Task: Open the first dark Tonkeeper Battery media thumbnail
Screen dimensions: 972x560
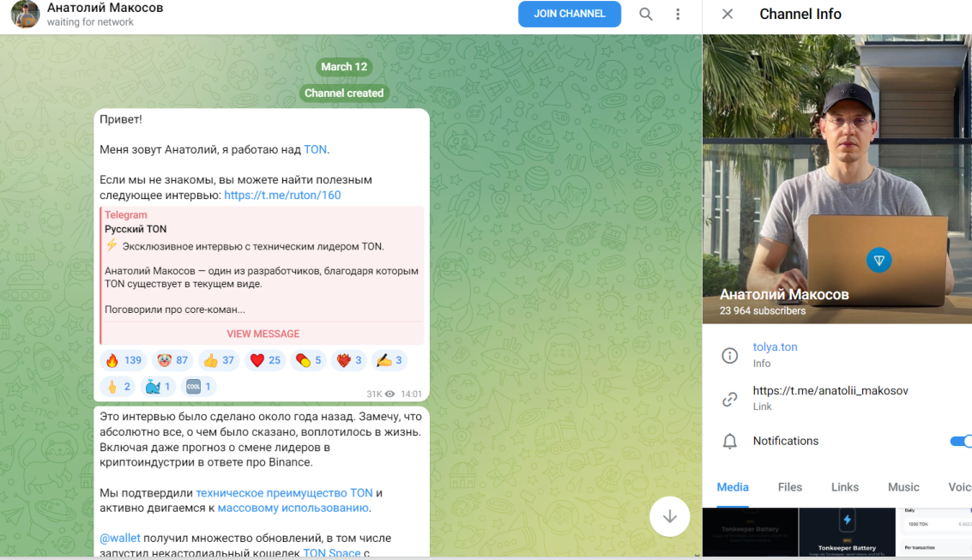Action: (x=750, y=532)
